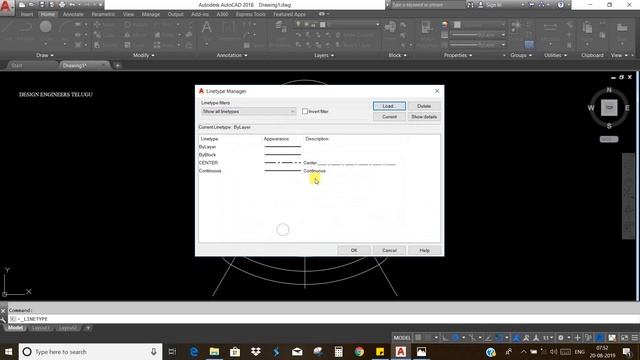Toggle MODEL space button in status bar
This screenshot has height=360, width=640.
click(x=402, y=338)
